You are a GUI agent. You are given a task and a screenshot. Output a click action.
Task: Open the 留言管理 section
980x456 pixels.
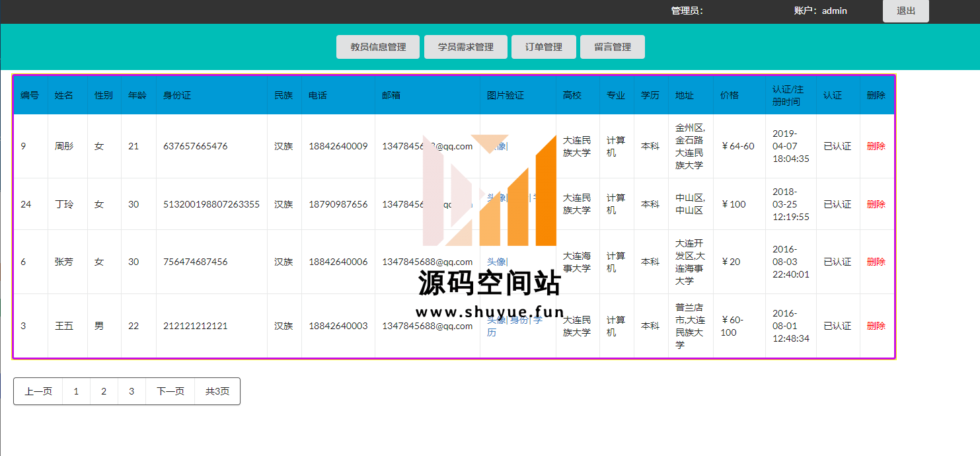pyautogui.click(x=612, y=47)
